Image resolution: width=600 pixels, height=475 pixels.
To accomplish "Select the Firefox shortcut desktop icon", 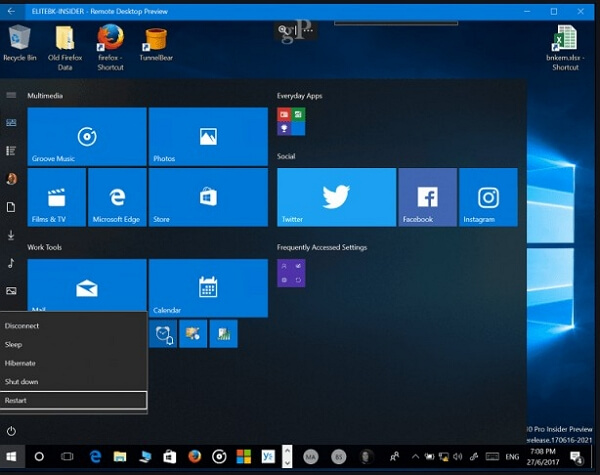I will click(x=110, y=47).
